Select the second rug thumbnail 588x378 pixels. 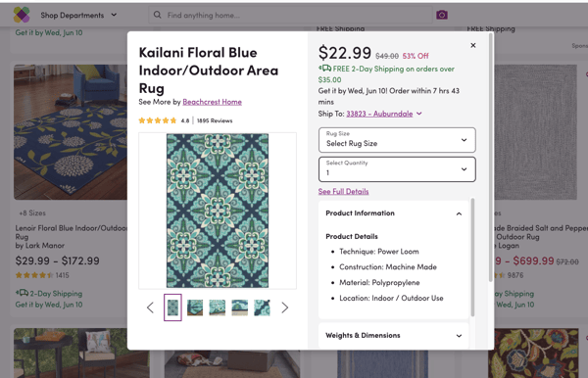click(x=195, y=307)
